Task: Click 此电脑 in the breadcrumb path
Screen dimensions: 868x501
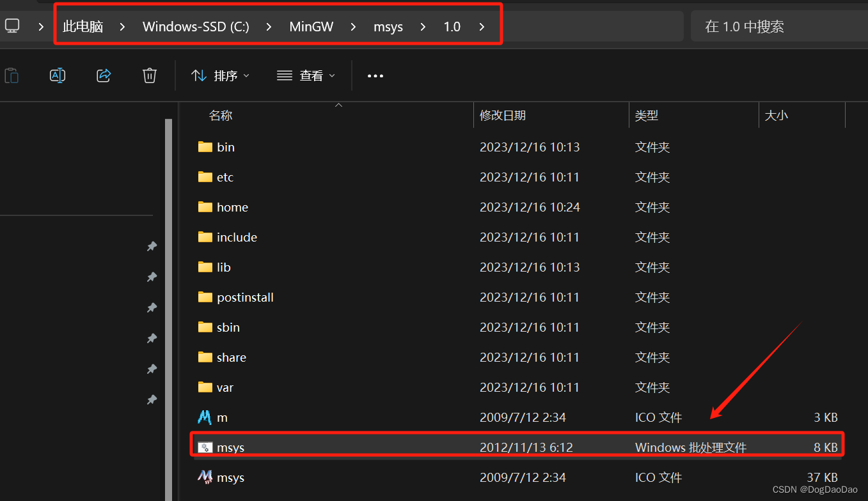Action: click(x=83, y=27)
